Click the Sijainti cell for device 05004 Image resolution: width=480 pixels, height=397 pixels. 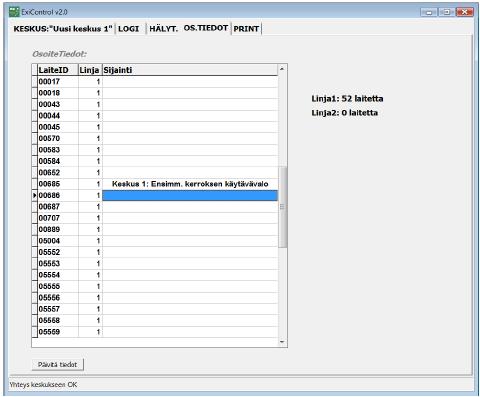(190, 241)
